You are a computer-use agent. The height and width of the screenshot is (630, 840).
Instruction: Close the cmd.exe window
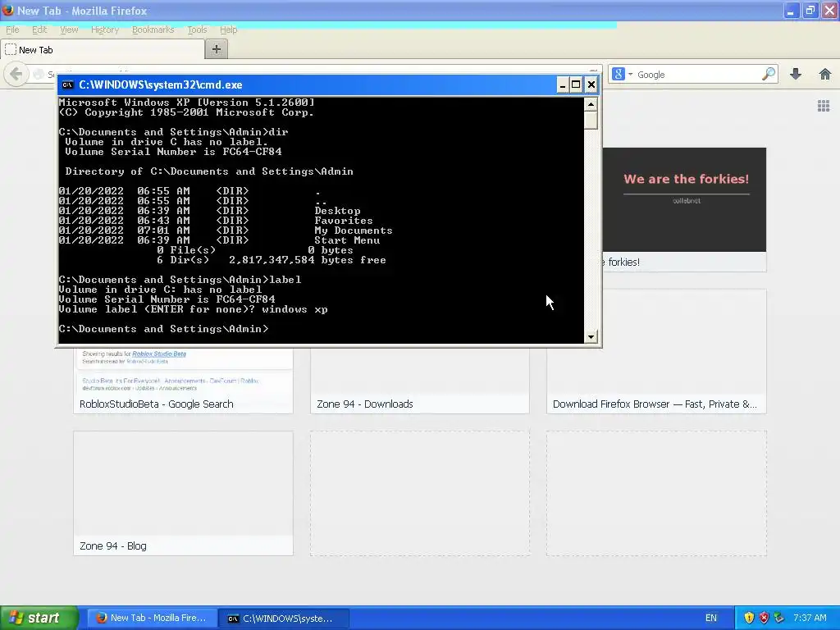pyautogui.click(x=591, y=84)
